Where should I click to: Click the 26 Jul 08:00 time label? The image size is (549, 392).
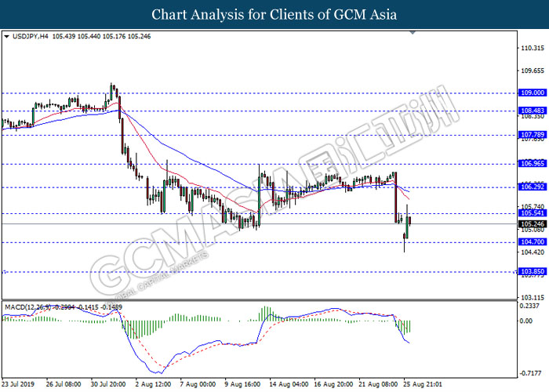[64, 384]
